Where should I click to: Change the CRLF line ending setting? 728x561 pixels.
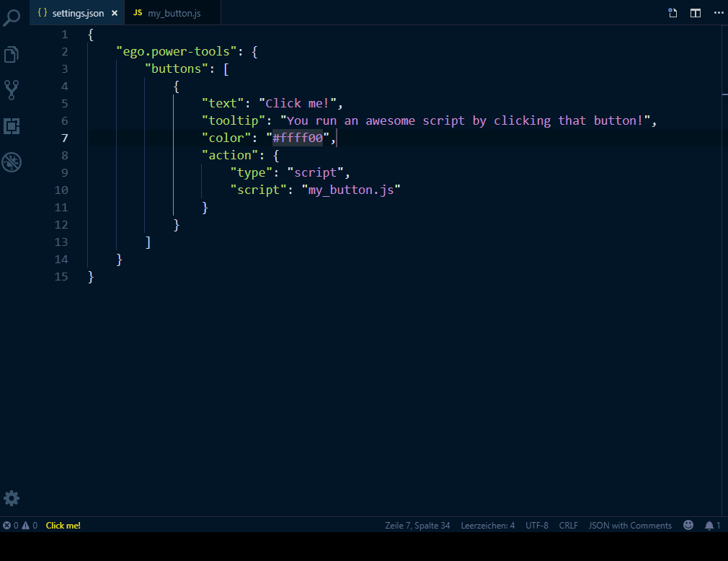point(568,526)
